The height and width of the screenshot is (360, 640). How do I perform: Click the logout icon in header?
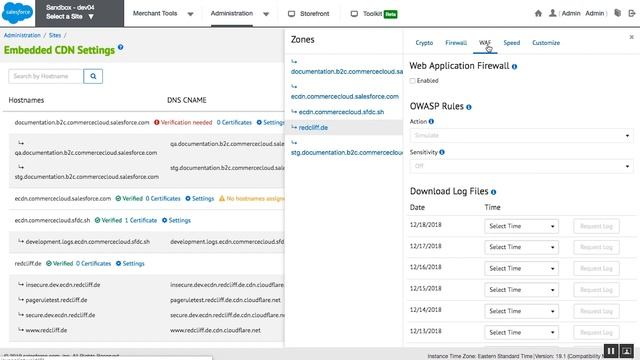(632, 13)
